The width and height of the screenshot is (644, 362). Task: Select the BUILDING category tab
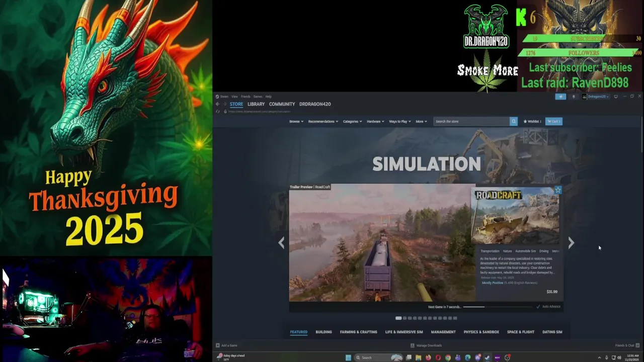324,332
